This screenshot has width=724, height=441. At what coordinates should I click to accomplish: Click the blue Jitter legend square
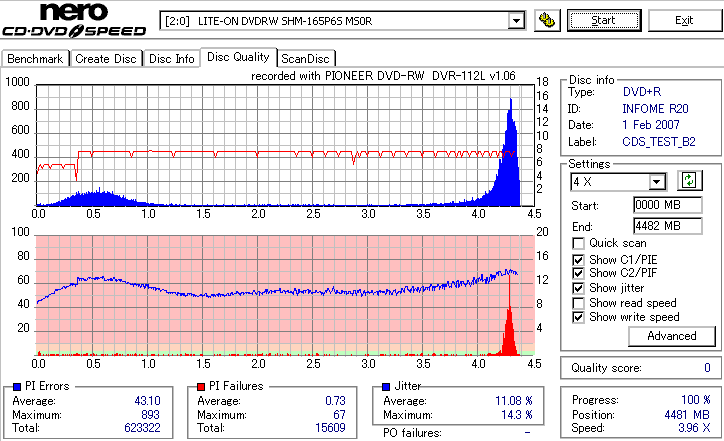[x=386, y=387]
